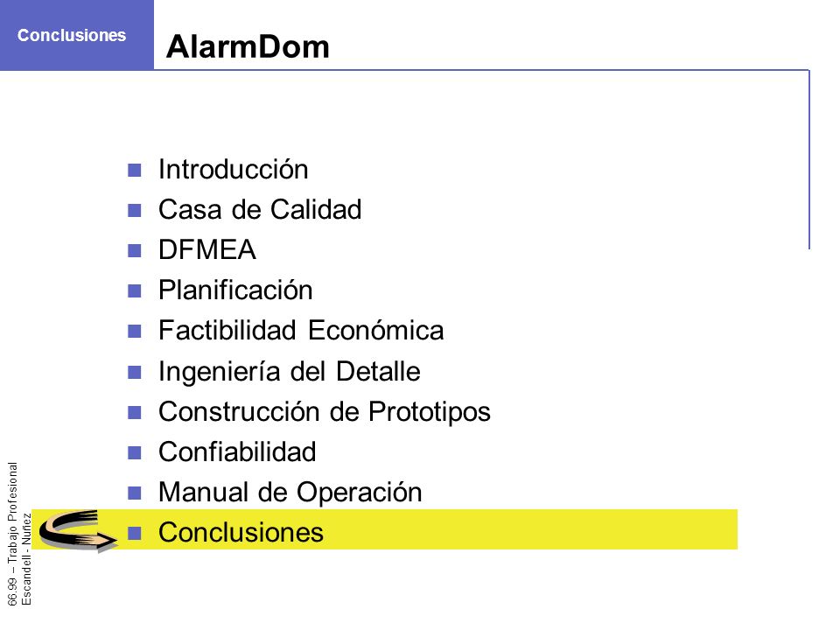840x630 pixels.
Task: Click the bullet beside Conclusiones item
Action: 135,533
